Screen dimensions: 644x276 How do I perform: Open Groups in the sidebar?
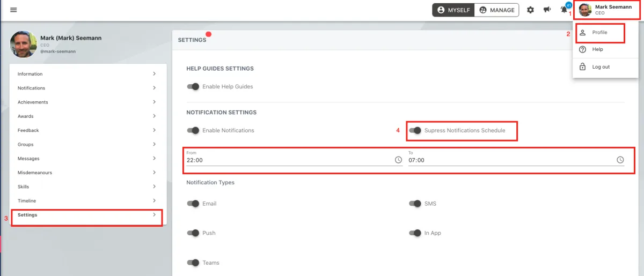[x=89, y=144]
